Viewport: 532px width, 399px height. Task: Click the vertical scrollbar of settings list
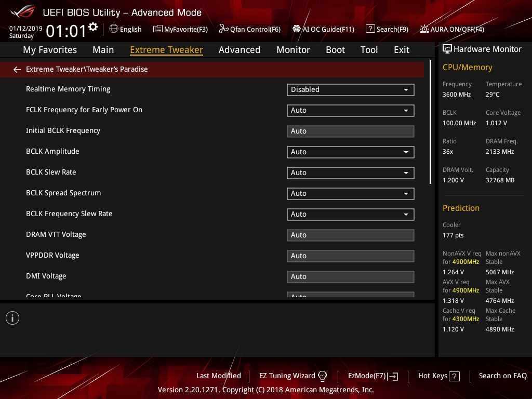coord(431,123)
